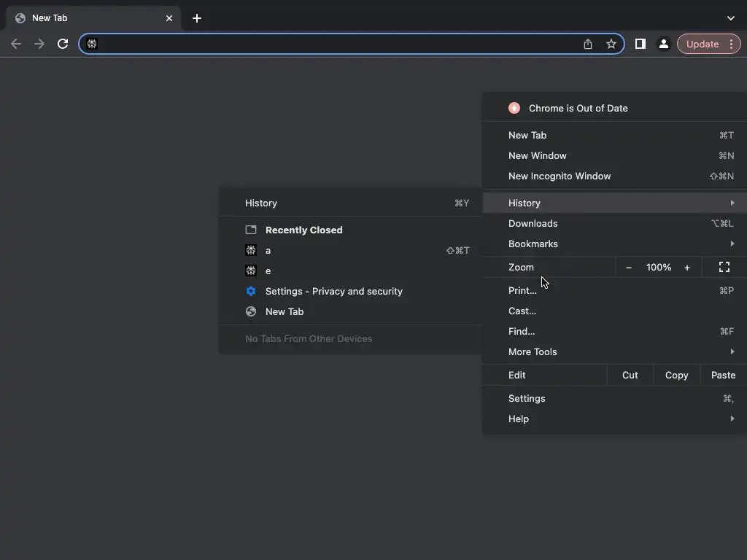
Task: Increase zoom with the plus button
Action: click(687, 268)
